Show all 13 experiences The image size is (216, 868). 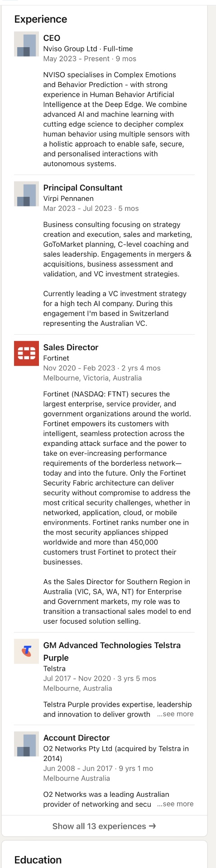coord(104,826)
